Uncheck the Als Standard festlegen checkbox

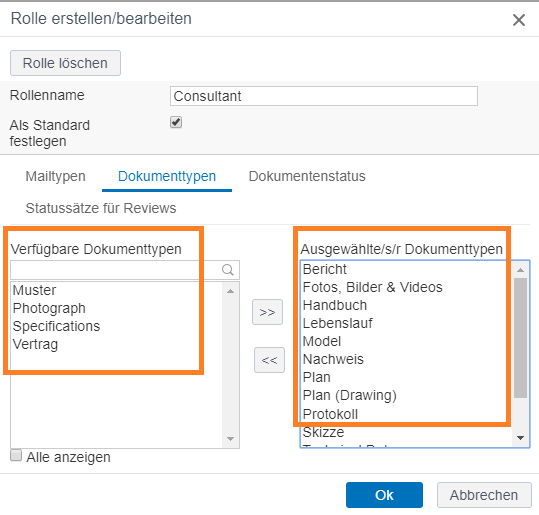coord(176,122)
